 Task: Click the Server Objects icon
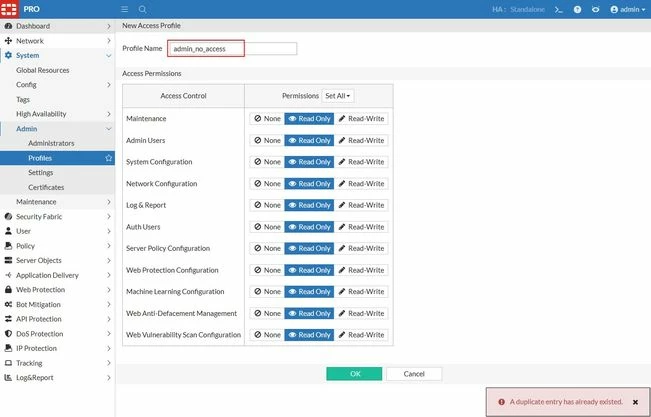[8, 260]
